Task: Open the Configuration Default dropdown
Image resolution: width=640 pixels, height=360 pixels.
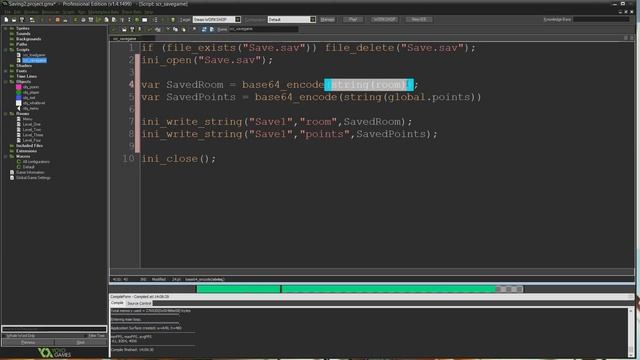Action: tap(313, 20)
